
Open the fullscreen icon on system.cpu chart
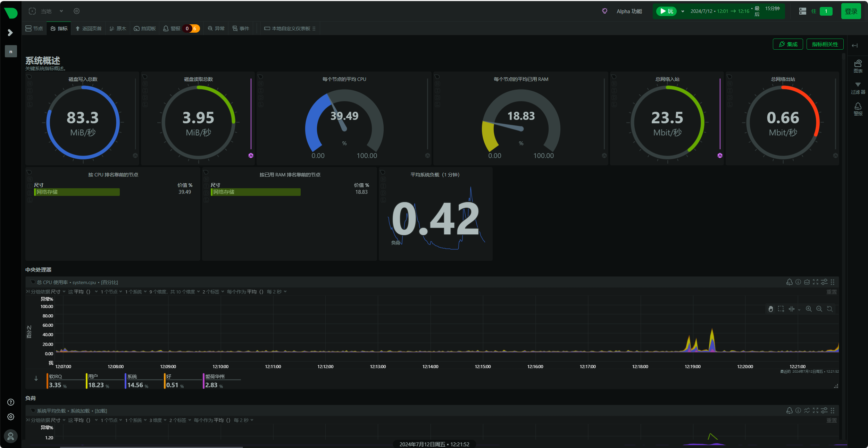(x=816, y=282)
